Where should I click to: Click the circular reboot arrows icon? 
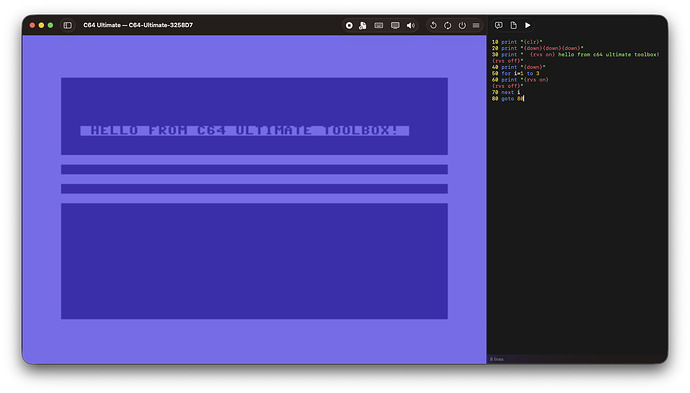(448, 26)
